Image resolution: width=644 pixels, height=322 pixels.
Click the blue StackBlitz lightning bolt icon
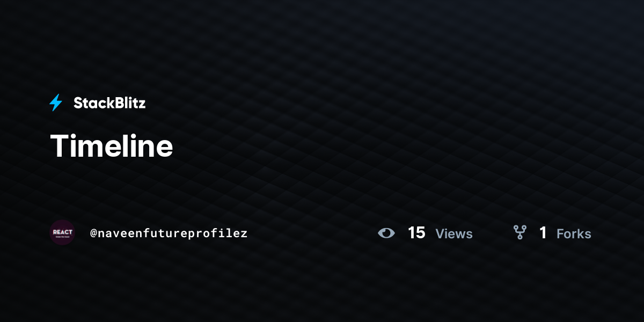tap(56, 103)
